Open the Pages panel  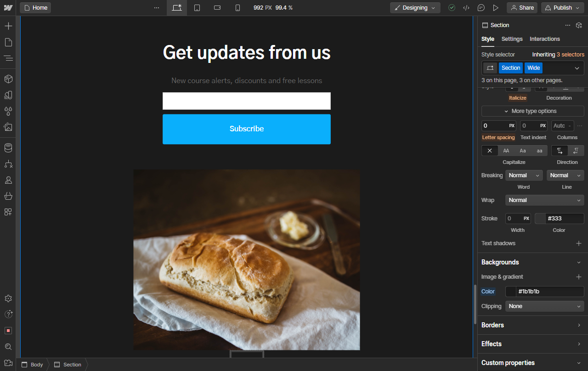8,42
